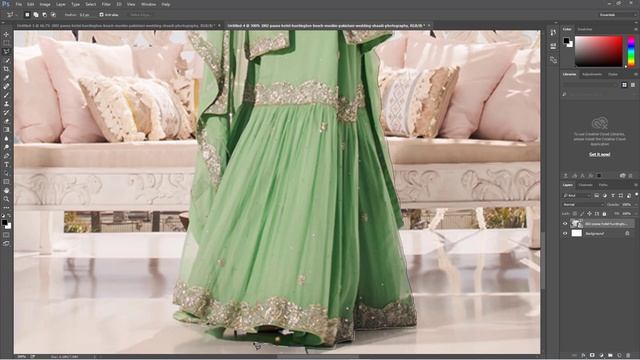640x360 pixels.
Task: Click the Get it now! link
Action: tap(599, 154)
